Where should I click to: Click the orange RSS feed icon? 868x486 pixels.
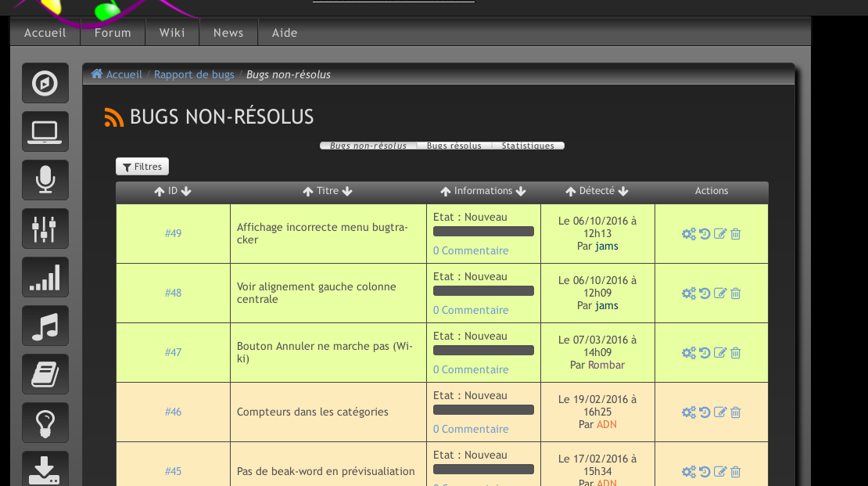(114, 117)
